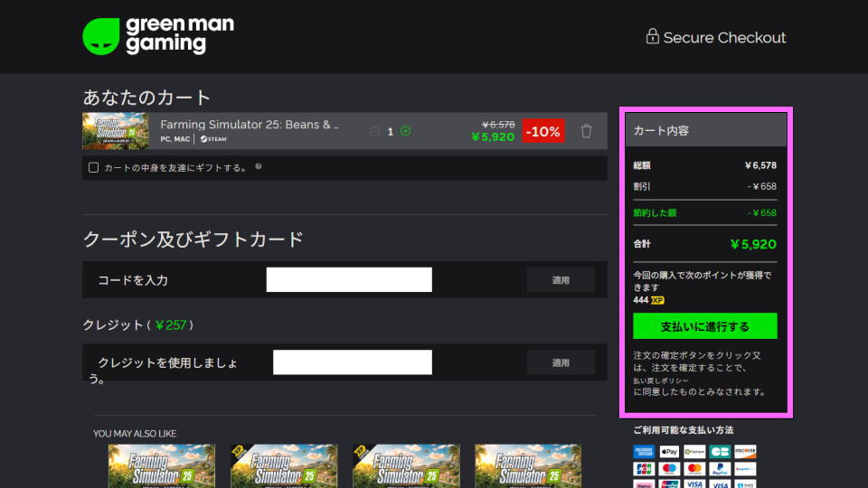Click the PayPal payment icon
The image size is (868, 488).
tap(720, 469)
